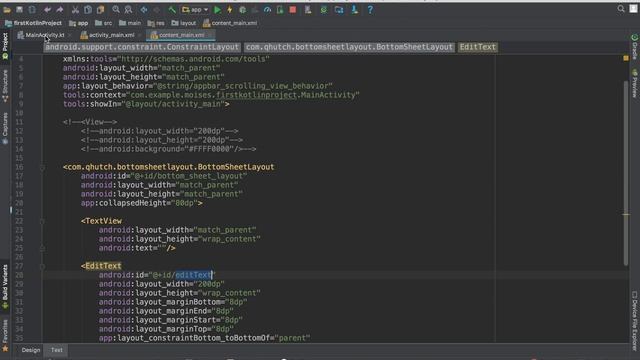Click Attach debugger to process icon
Image resolution: width=640 pixels, height=360 pixels.
(x=280, y=9)
